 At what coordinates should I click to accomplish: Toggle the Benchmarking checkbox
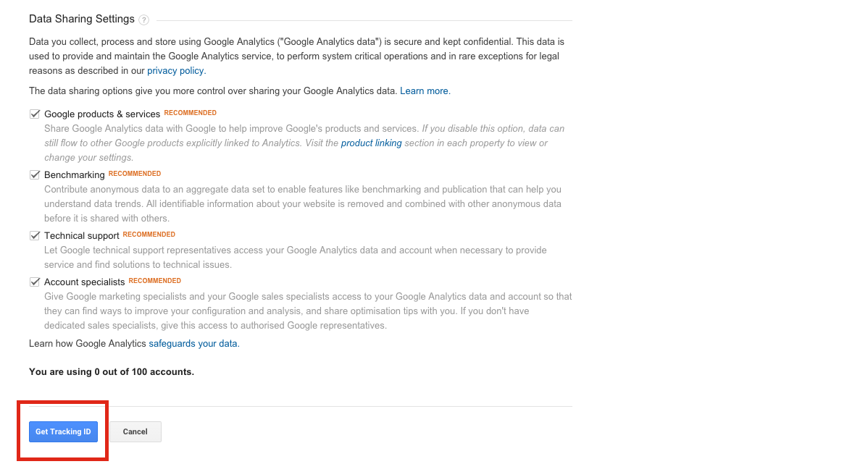(x=35, y=174)
